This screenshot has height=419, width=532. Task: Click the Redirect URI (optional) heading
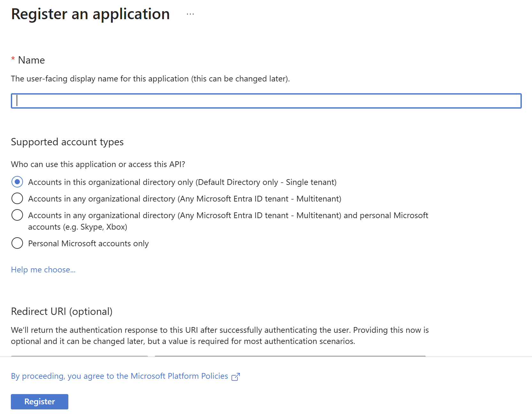(x=62, y=311)
